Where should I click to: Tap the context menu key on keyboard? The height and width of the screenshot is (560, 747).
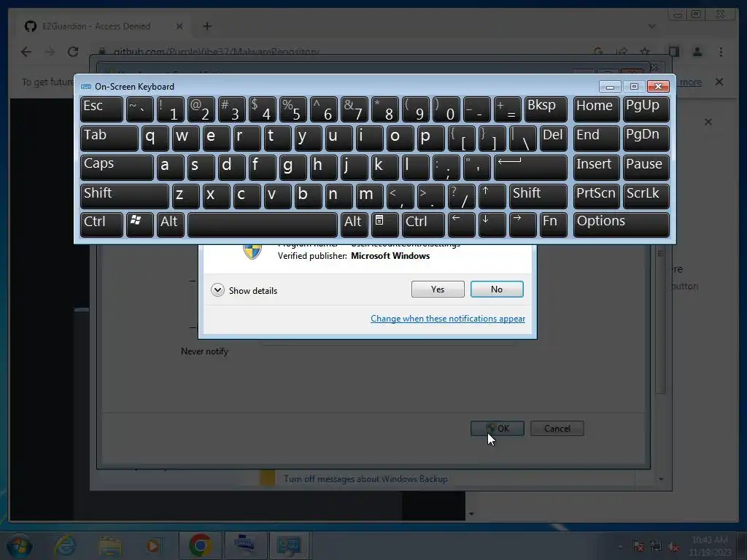click(384, 225)
